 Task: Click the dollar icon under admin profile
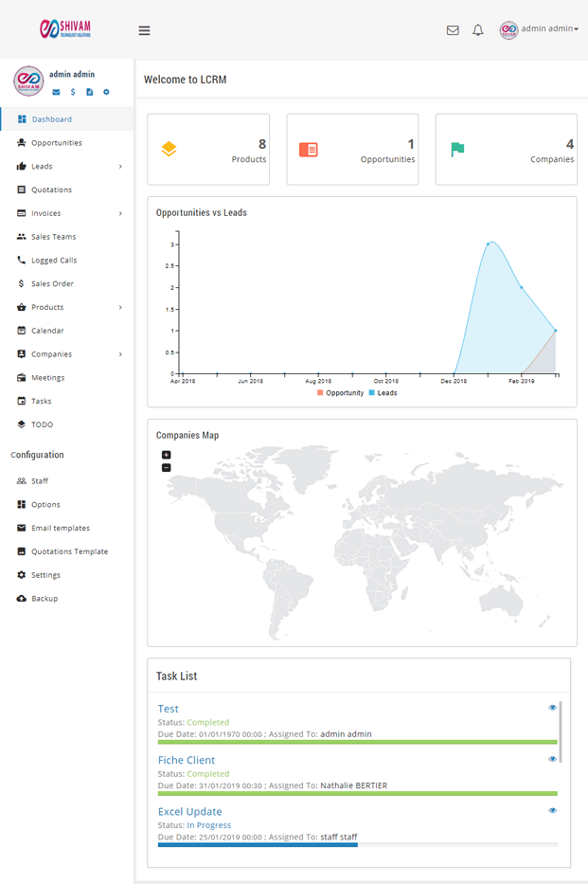coord(73,92)
